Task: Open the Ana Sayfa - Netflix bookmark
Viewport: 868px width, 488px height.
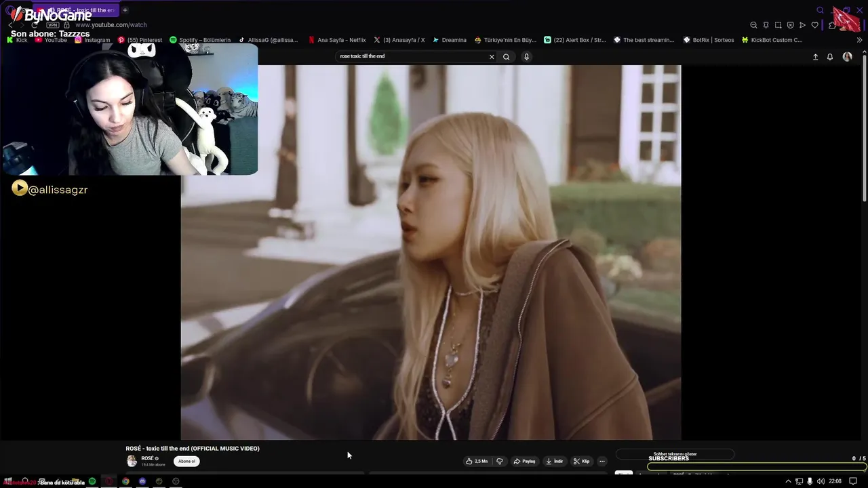Action: click(x=337, y=40)
